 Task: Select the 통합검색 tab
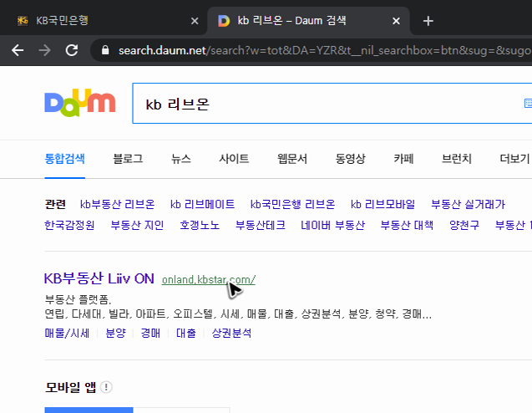tap(65, 159)
